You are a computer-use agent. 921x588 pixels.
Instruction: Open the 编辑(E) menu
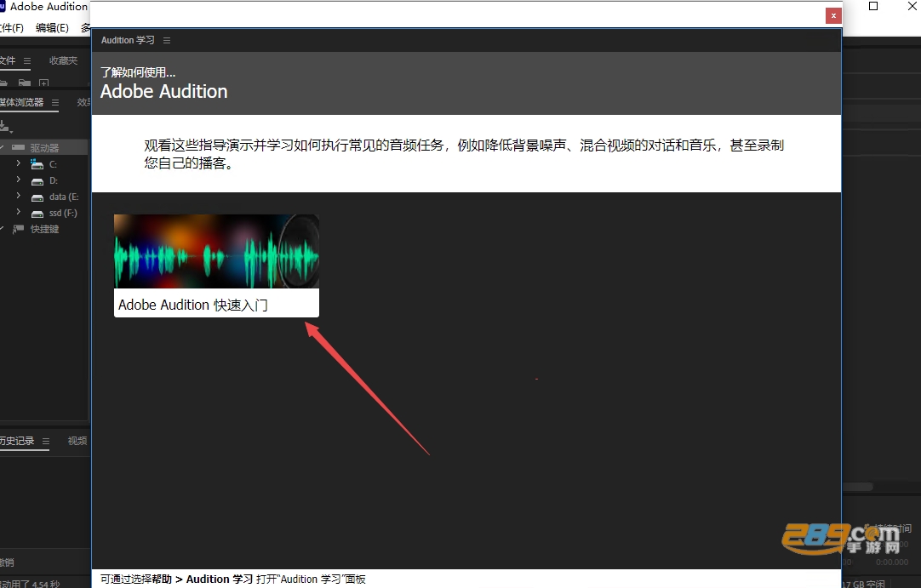(52, 27)
